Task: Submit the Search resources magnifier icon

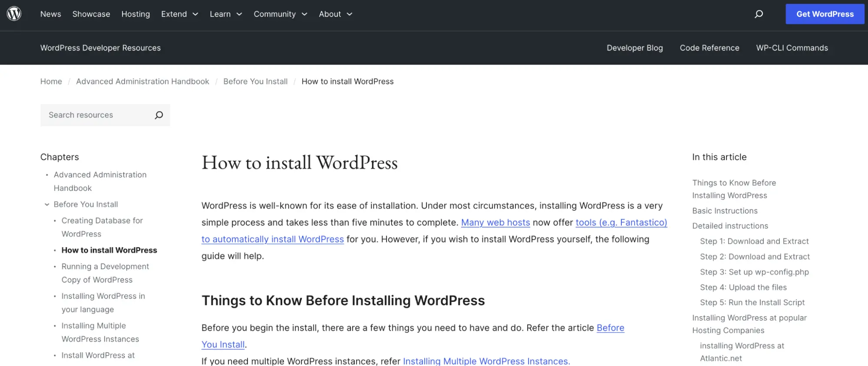Action: (159, 115)
